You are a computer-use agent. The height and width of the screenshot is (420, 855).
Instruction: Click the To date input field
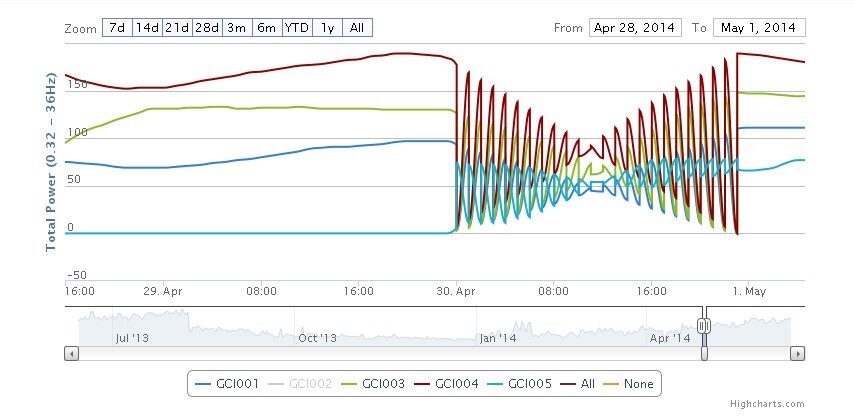pyautogui.click(x=759, y=28)
